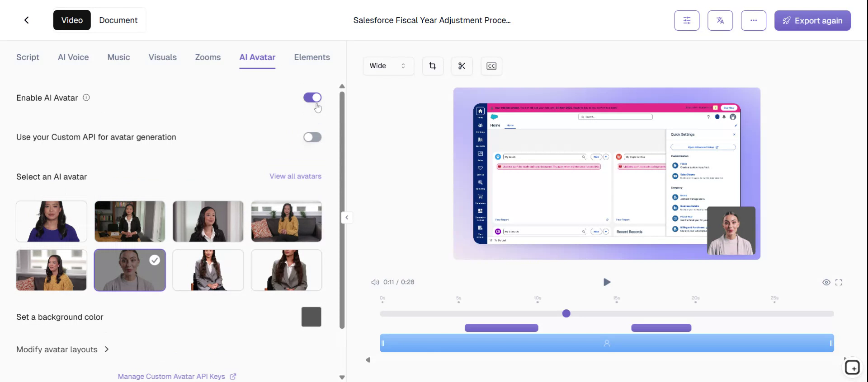Image resolution: width=868 pixels, height=382 pixels.
Task: Click the add element icon at bottom right
Action: [852, 368]
